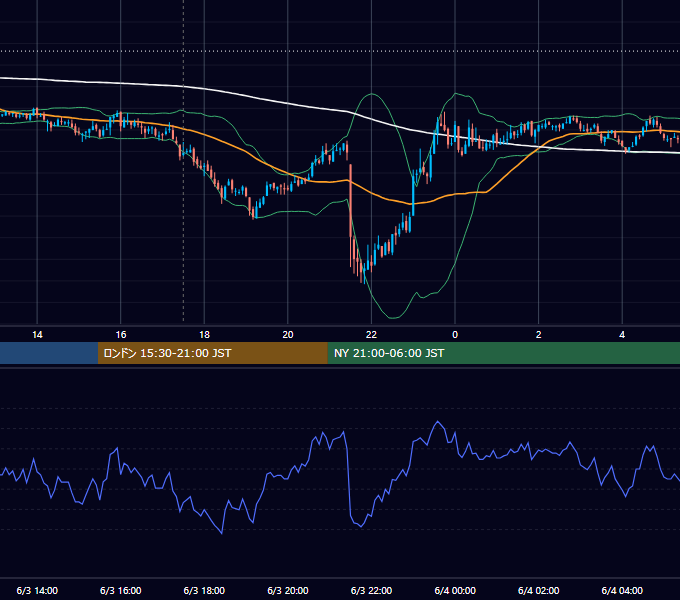The width and height of the screenshot is (680, 600).
Task: Click the 16 hour label on the time axis
Action: click(121, 335)
